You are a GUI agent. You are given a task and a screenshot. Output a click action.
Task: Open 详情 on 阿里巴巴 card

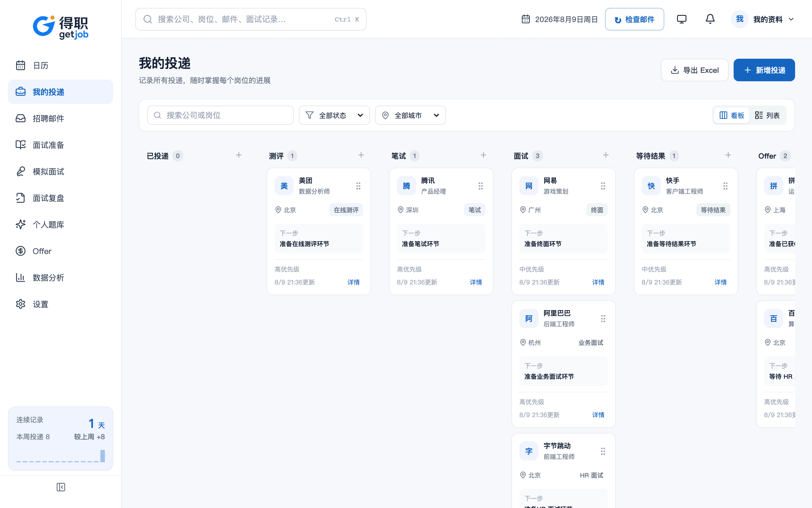[598, 415]
